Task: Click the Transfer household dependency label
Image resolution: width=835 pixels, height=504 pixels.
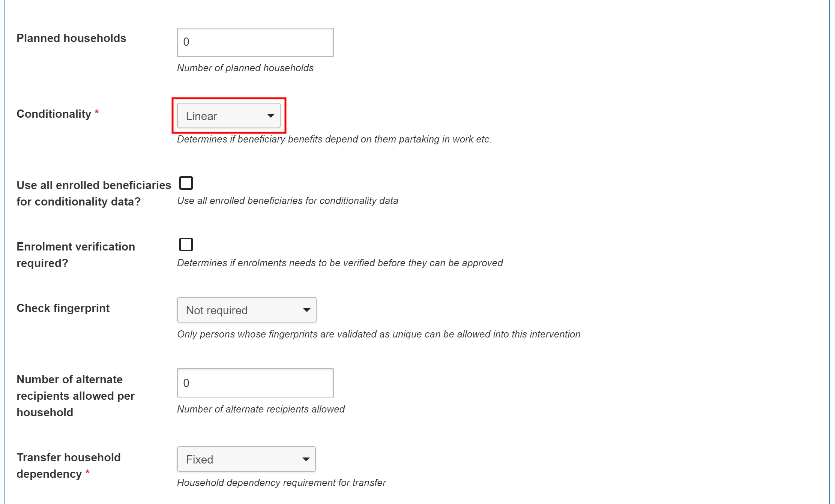Action: [69, 465]
